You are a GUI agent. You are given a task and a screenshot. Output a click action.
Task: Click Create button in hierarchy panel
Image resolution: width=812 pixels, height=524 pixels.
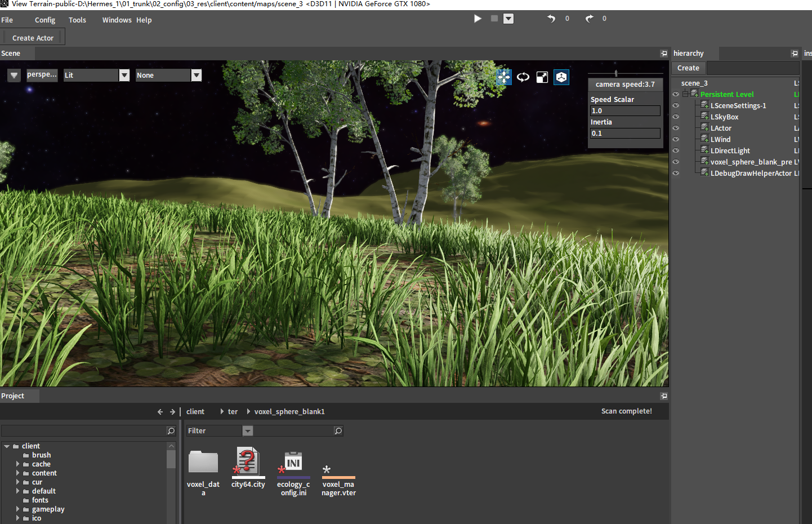coord(688,68)
